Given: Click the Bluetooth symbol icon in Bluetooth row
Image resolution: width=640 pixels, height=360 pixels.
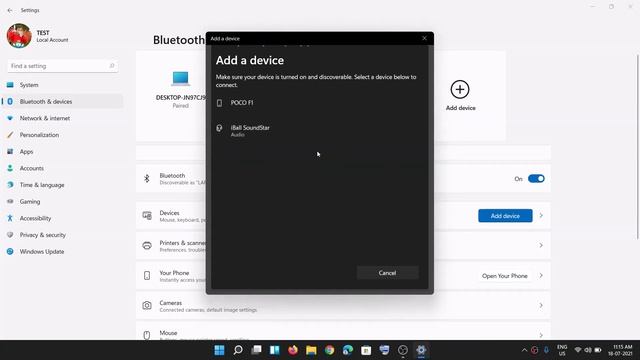Looking at the screenshot, I should click(147, 178).
